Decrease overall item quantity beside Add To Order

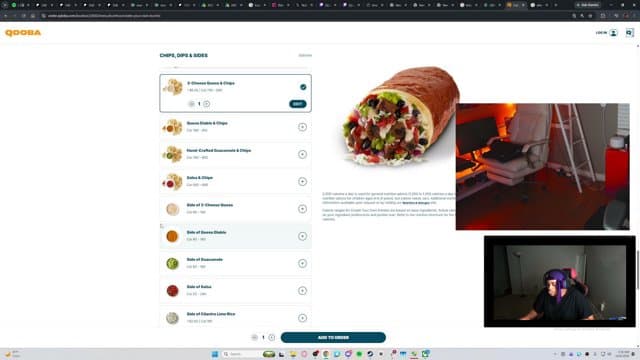pos(254,338)
